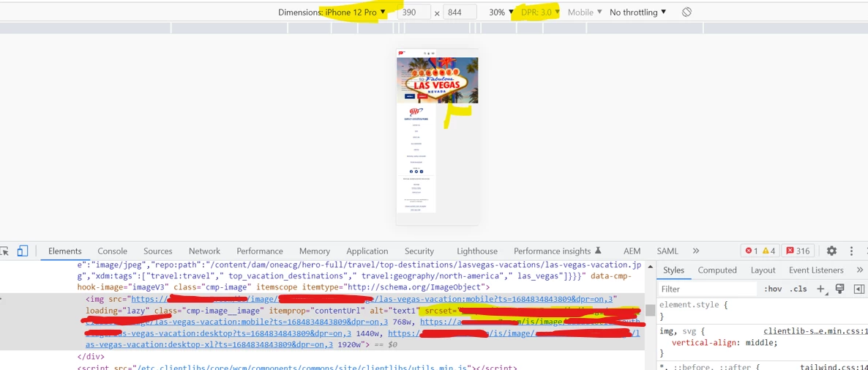Switch to the Elements tab

click(x=64, y=251)
